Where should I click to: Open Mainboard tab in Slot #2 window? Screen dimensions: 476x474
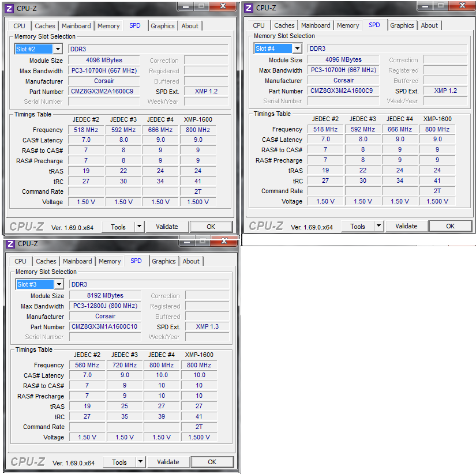pos(76,26)
